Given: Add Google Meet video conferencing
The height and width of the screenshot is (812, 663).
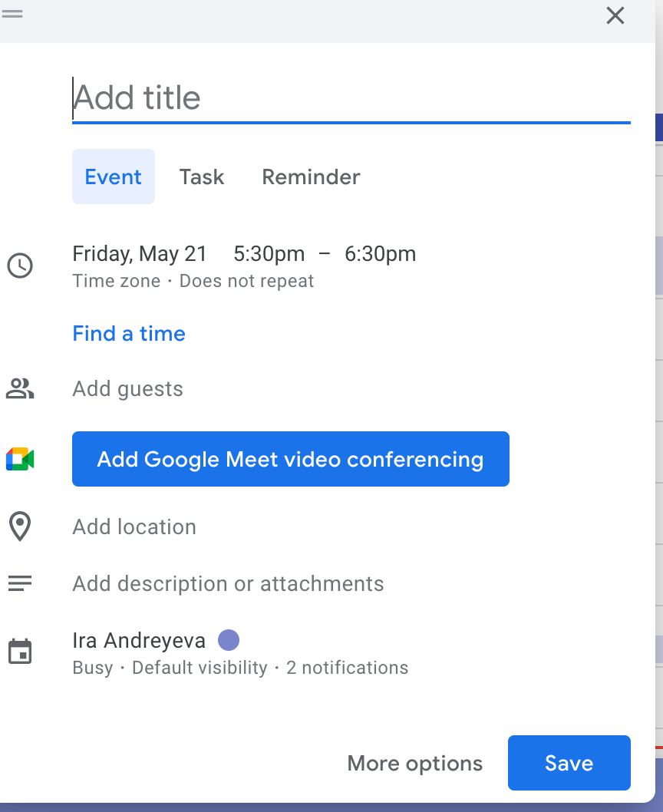Looking at the screenshot, I should click(291, 459).
